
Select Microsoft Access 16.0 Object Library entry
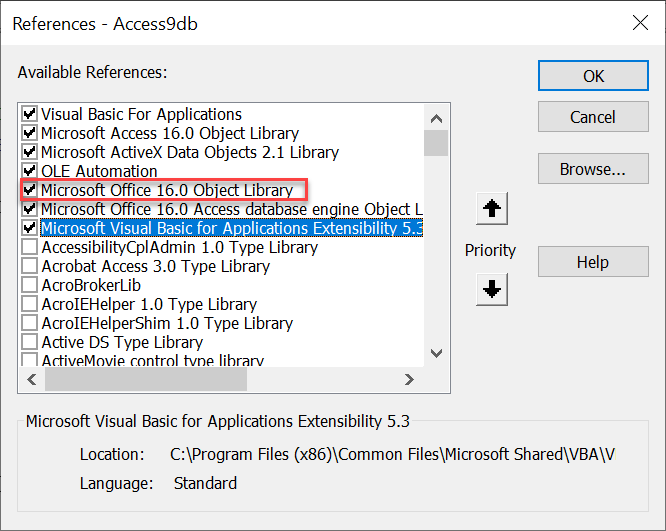click(170, 133)
